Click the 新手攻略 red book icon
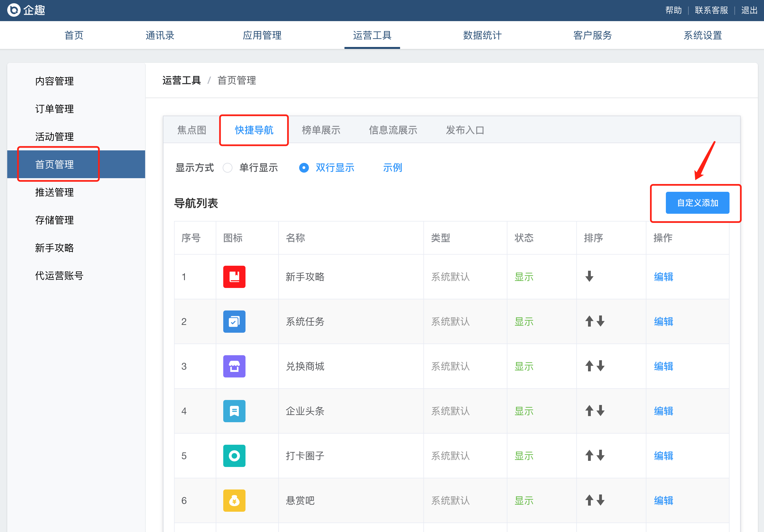The width and height of the screenshot is (764, 532). click(234, 277)
